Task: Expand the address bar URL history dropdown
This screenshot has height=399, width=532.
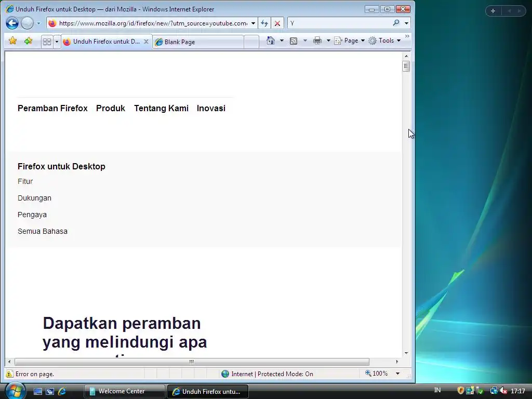Action: (x=253, y=23)
